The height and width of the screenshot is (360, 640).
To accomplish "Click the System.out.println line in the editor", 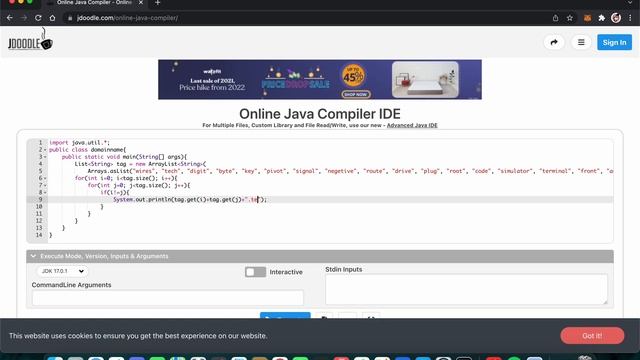I will (x=190, y=200).
